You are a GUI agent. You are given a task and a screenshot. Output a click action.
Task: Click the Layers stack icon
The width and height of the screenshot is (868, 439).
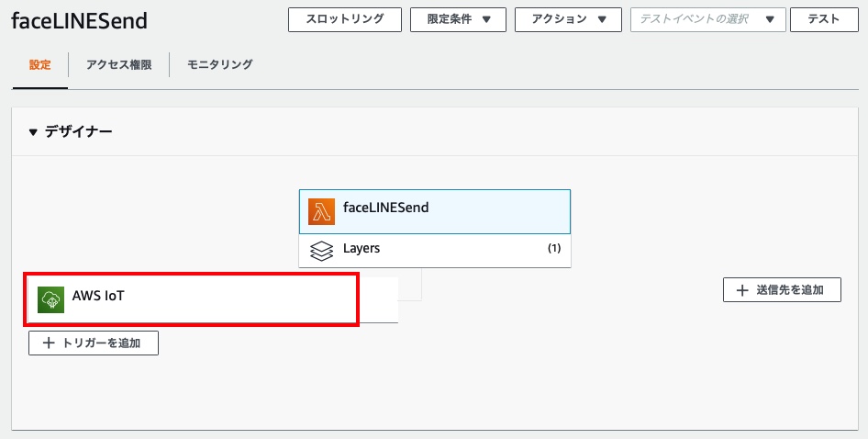[321, 250]
